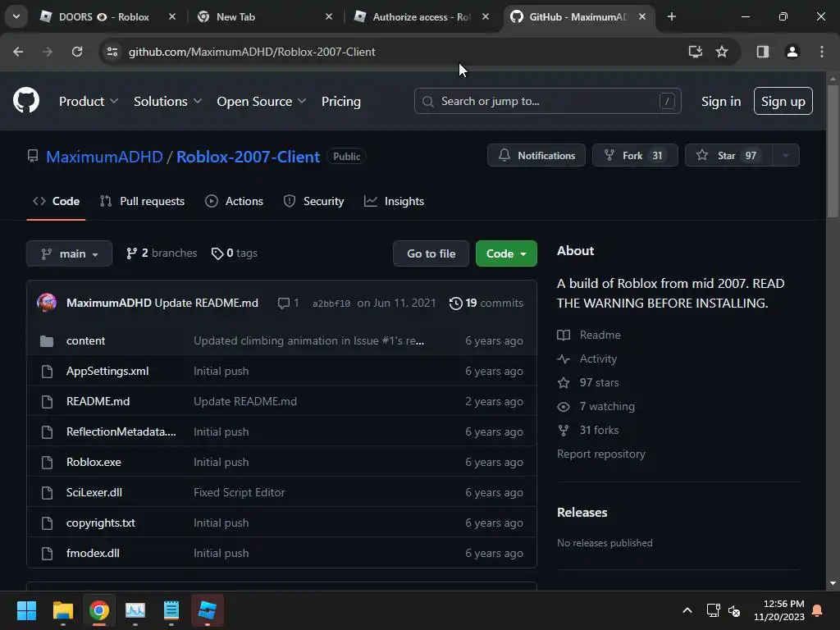Click Go to file button

431,253
